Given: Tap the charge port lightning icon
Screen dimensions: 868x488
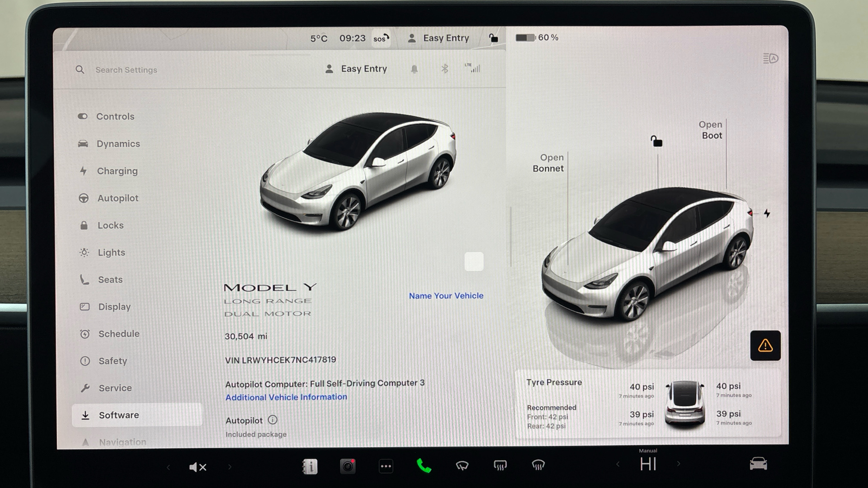Looking at the screenshot, I should [767, 213].
